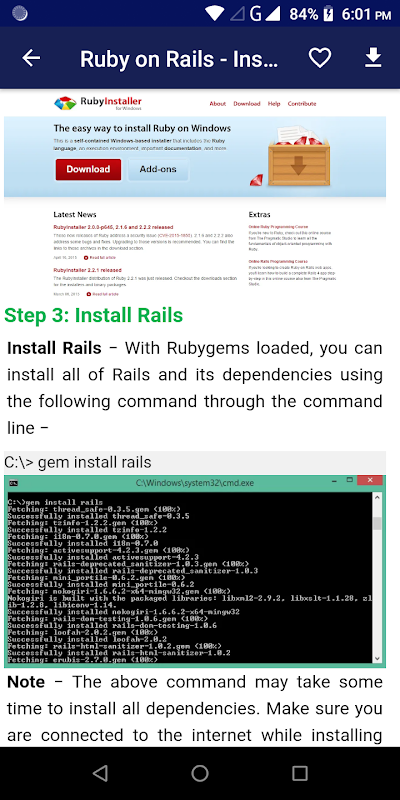The image size is (400, 800).
Task: Tap the Android home circle button
Action: click(200, 773)
